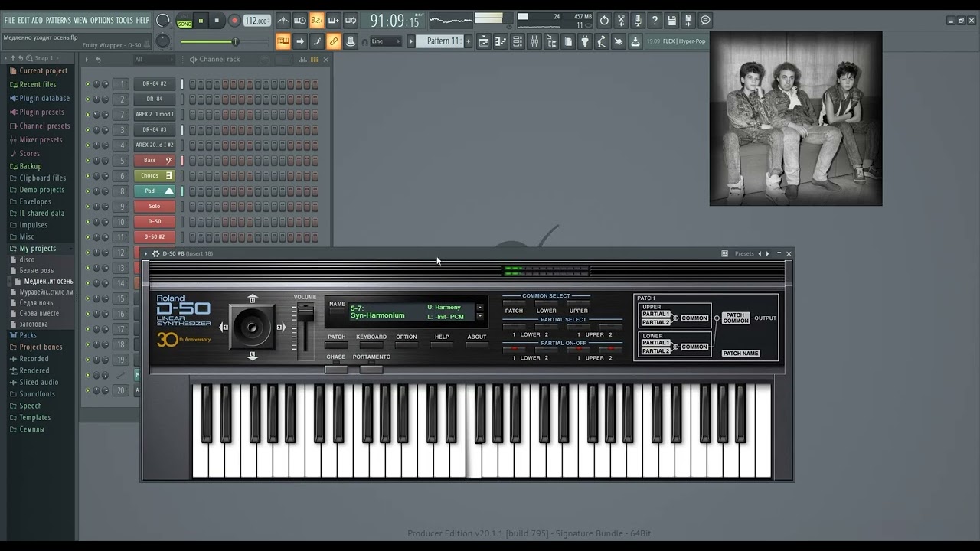Collapse the My projects folder
The image size is (980, 551).
[x=37, y=248]
